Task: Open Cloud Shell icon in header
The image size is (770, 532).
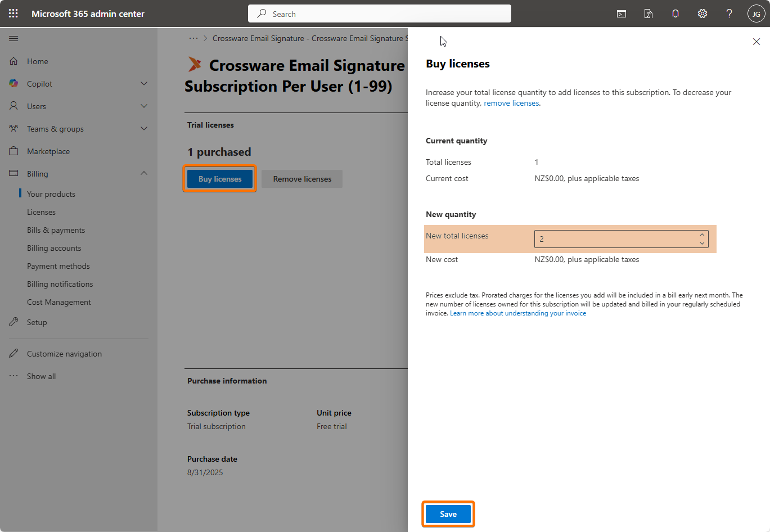Action: click(x=622, y=13)
